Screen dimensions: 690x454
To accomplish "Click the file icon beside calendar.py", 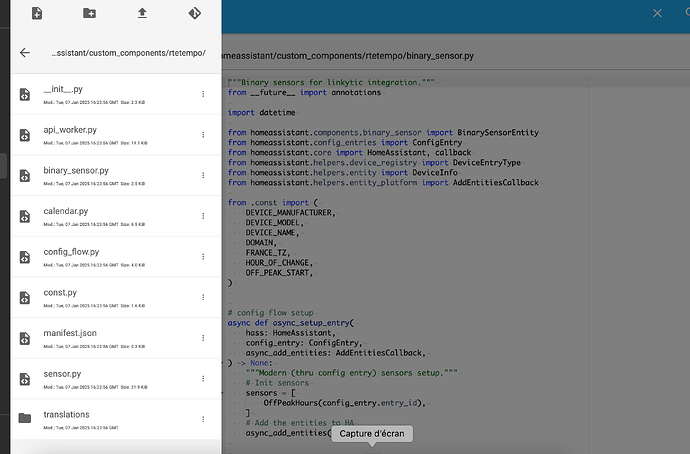I will 25,216.
